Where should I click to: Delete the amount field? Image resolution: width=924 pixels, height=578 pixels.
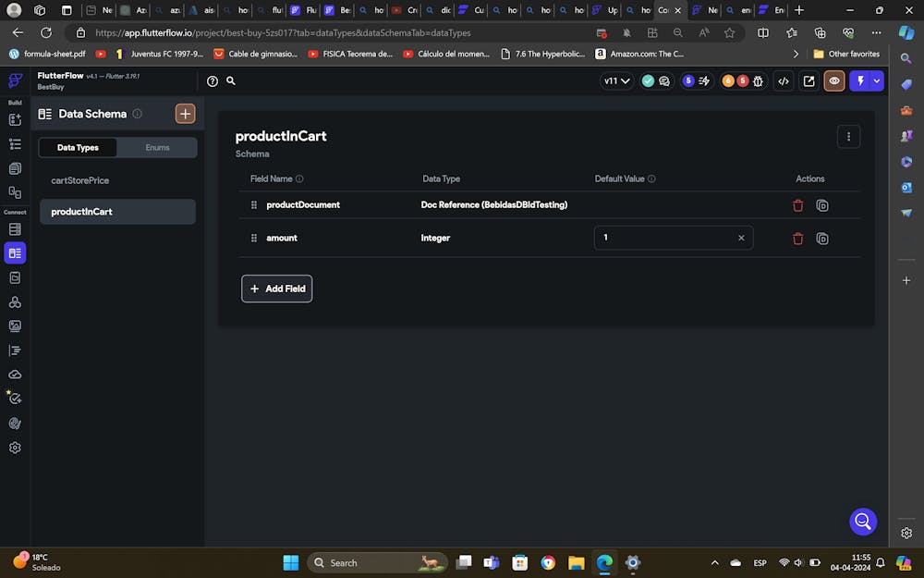point(798,239)
